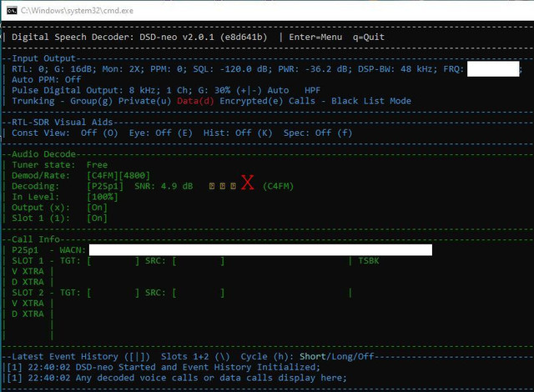The height and width of the screenshot is (392, 534).
Task: Click 'Black List Mode' text
Action: click(x=370, y=101)
